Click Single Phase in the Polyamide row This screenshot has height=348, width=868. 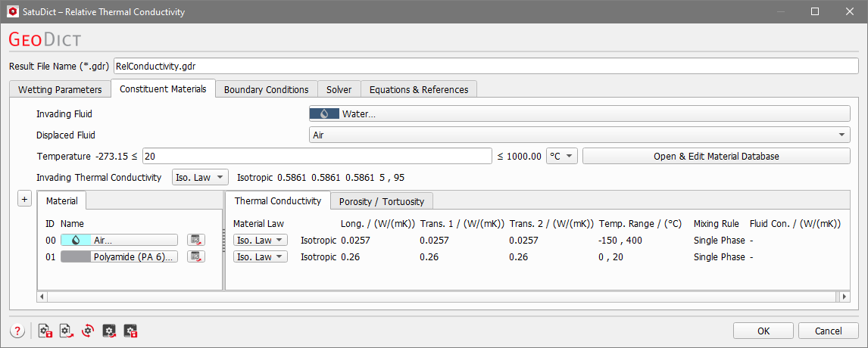click(719, 257)
